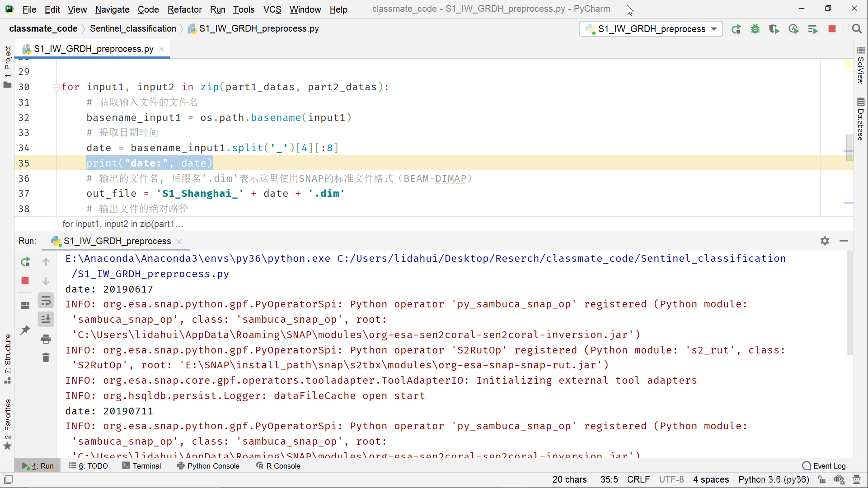The height and width of the screenshot is (488, 868).
Task: Click the up stack trace arrow
Action: pyautogui.click(x=46, y=262)
